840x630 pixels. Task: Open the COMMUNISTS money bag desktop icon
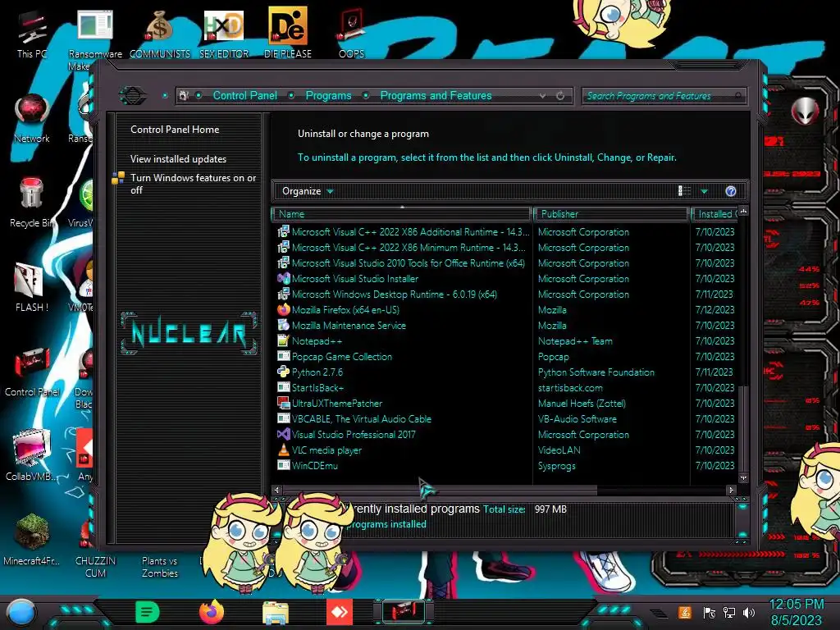(160, 34)
